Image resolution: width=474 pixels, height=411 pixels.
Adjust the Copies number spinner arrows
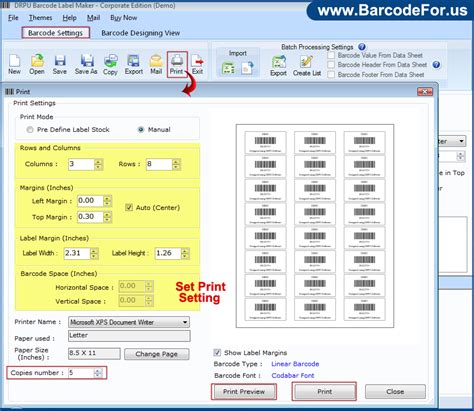[x=98, y=373]
